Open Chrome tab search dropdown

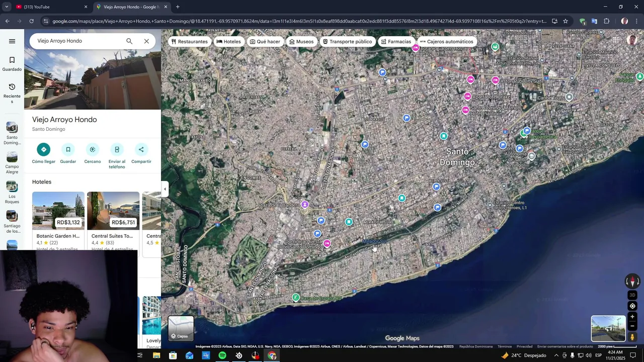tap(6, 7)
